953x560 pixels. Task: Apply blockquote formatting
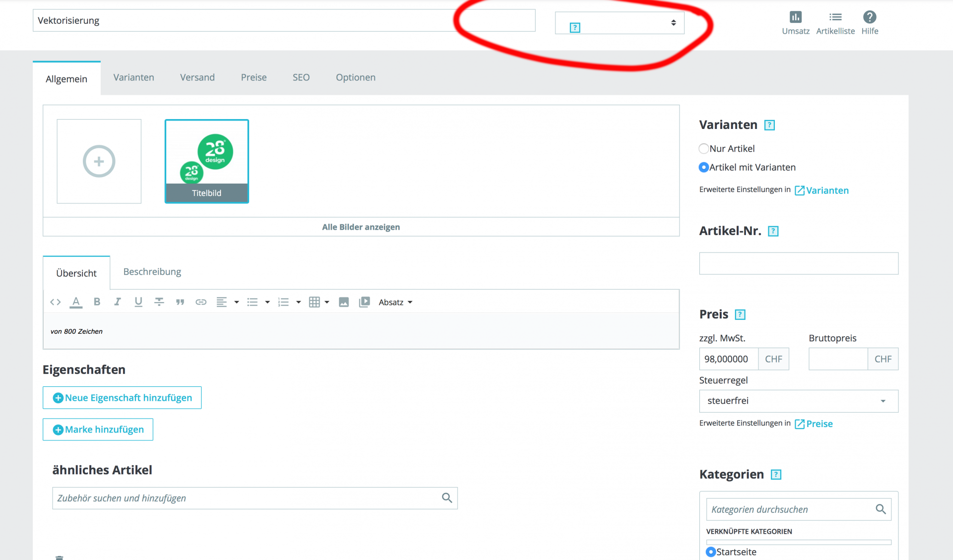coord(180,302)
